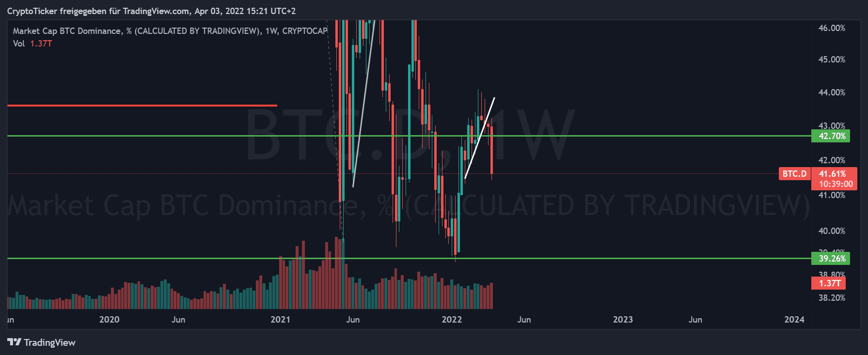Click the 44.00% price axis label
868x355 pixels.
click(x=832, y=93)
